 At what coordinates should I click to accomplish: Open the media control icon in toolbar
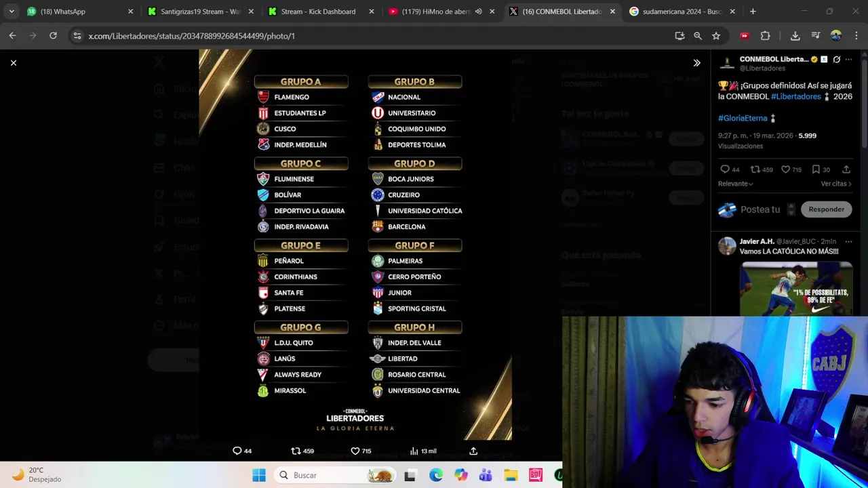[816, 36]
